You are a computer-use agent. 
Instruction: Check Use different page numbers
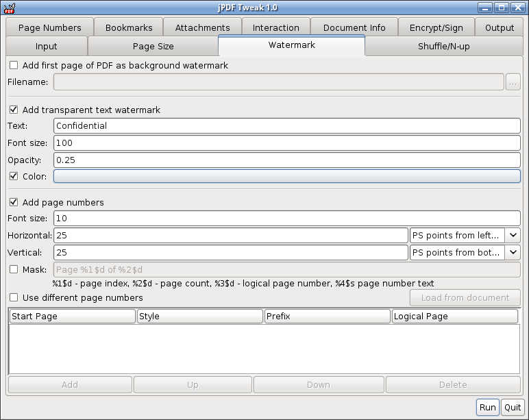point(14,297)
